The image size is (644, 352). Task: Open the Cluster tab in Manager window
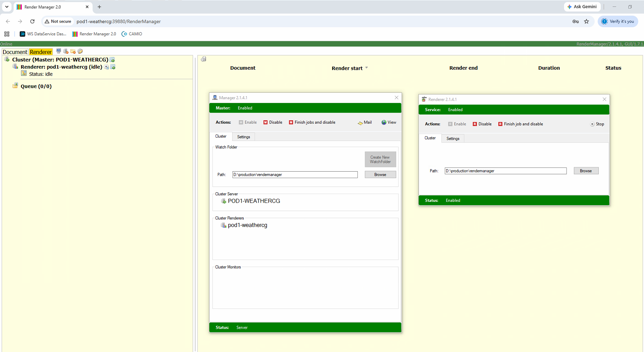pos(221,136)
